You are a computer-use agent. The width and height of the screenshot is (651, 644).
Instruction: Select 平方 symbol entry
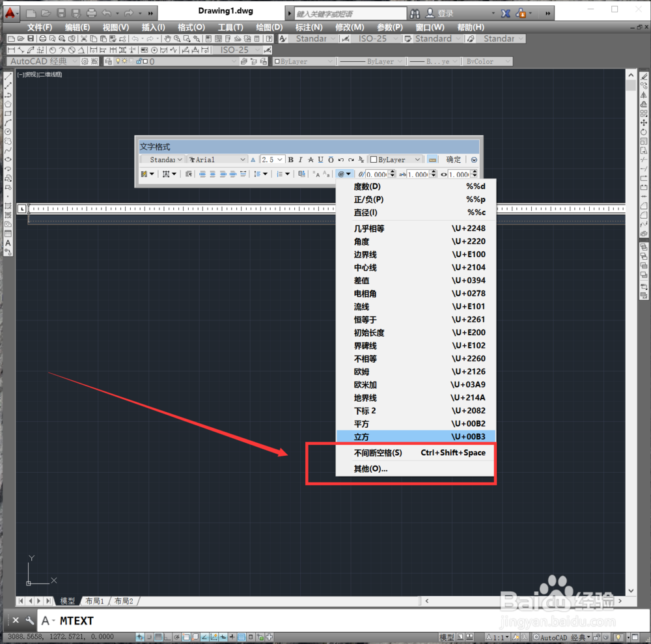click(415, 424)
